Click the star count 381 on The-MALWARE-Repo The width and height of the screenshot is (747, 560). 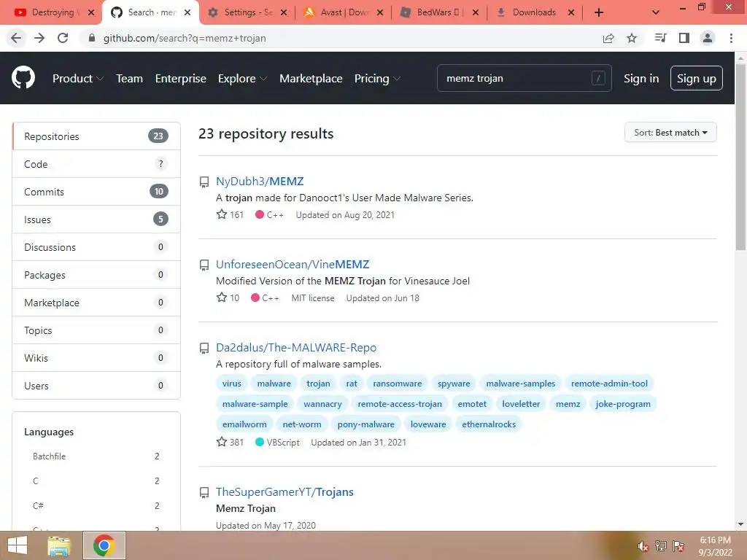click(x=230, y=442)
